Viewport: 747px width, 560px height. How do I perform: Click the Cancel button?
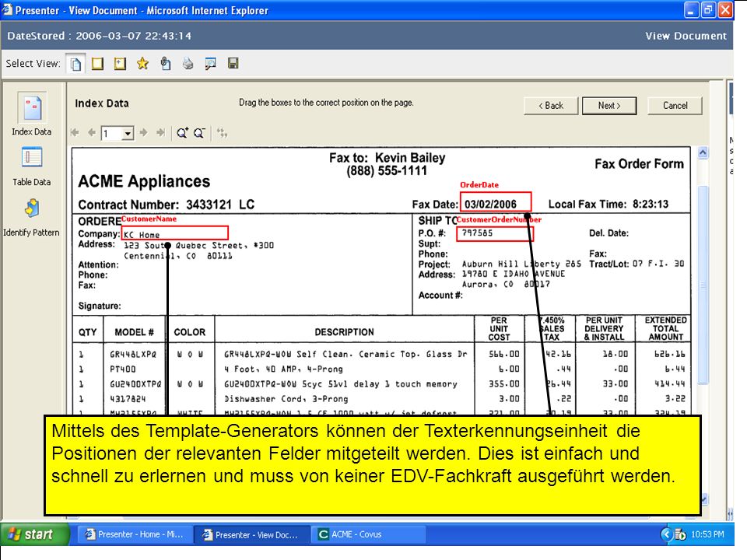[x=675, y=106]
